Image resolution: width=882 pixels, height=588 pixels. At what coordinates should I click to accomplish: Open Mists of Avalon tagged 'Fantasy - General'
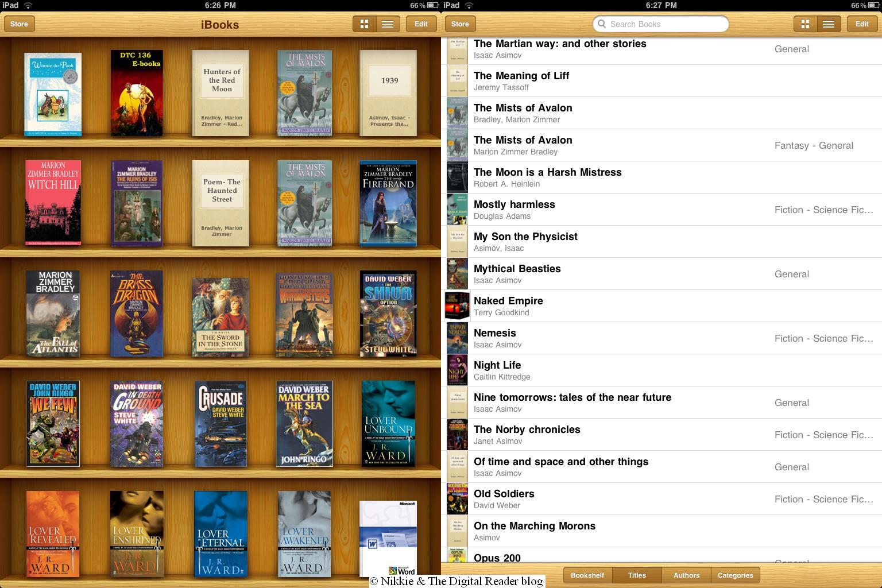pyautogui.click(x=661, y=145)
